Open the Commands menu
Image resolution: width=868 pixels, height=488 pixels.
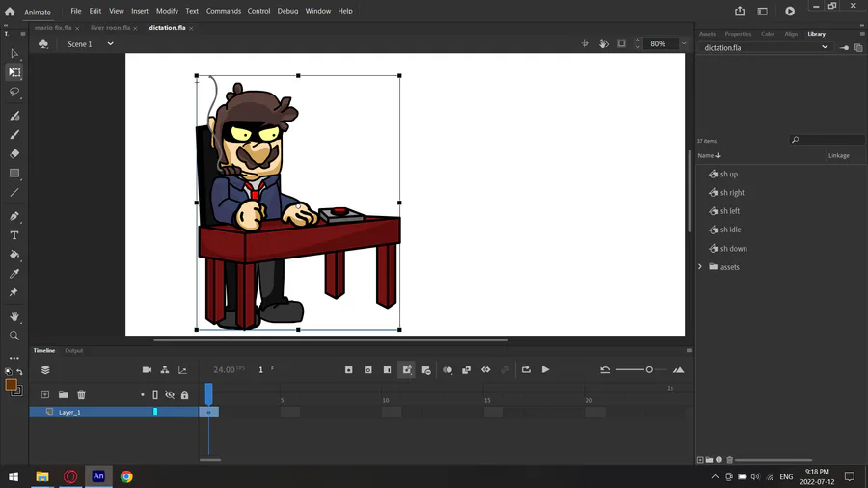[x=224, y=11]
